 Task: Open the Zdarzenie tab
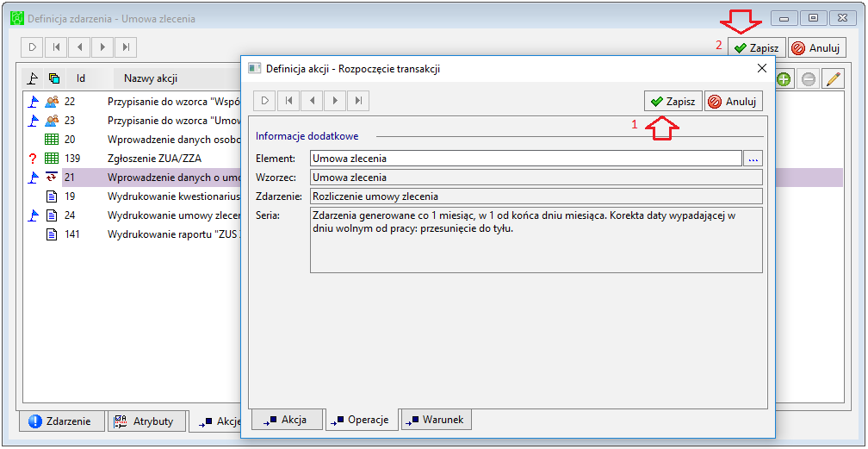click(x=62, y=421)
